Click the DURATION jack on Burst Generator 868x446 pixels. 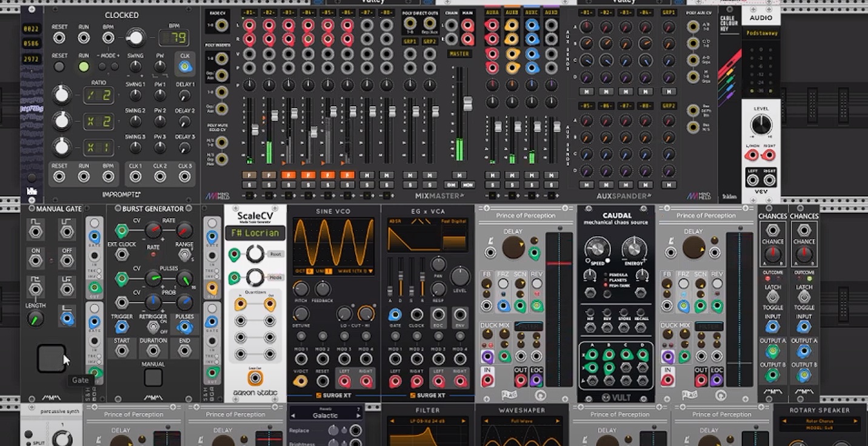pos(153,352)
